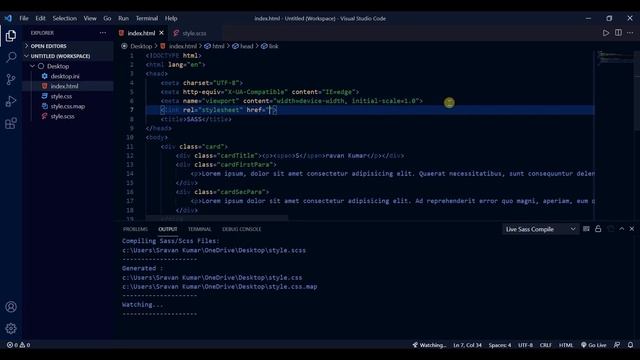Switch to the Debug Console tab
The height and width of the screenshot is (360, 640).
click(242, 229)
